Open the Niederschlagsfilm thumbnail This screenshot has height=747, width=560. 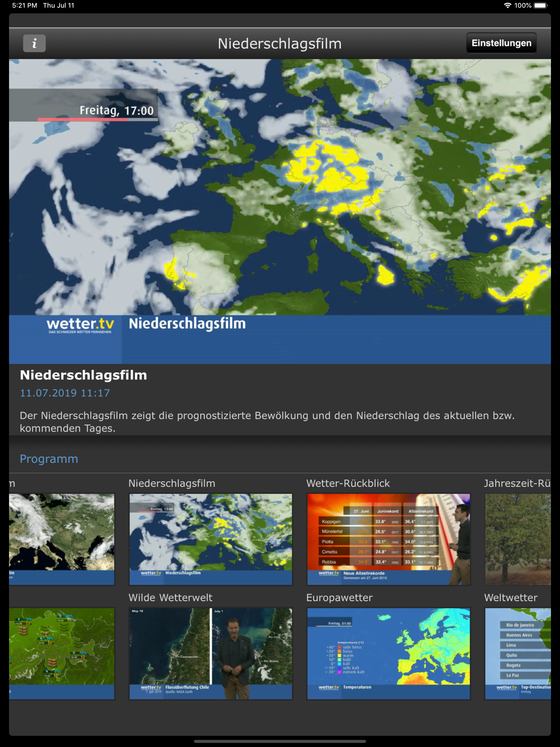click(x=211, y=539)
